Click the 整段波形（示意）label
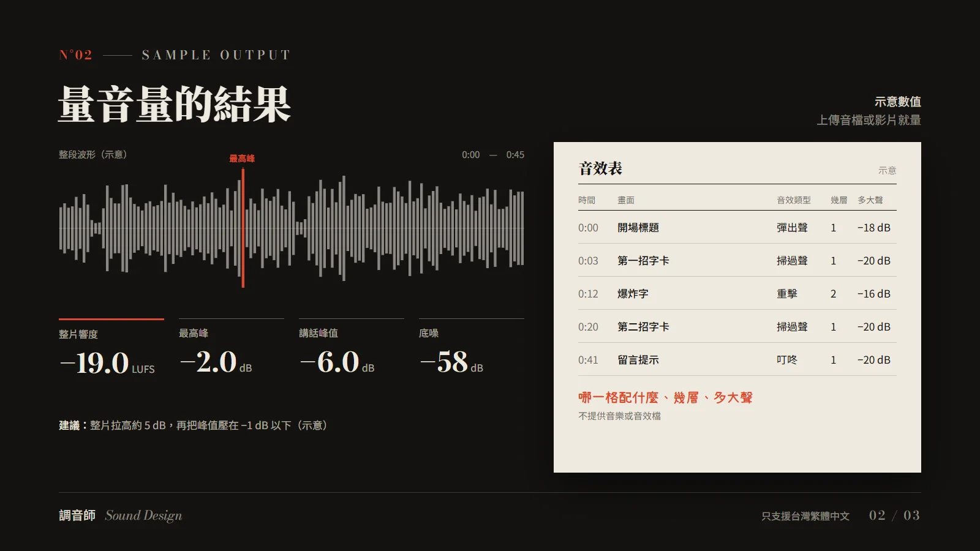Viewport: 980px width, 551px height. [93, 155]
